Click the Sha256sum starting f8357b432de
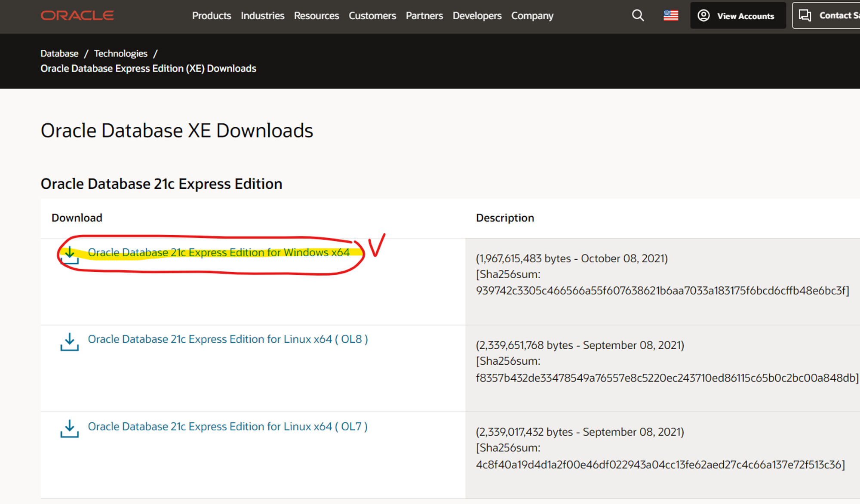860x504 pixels. (x=667, y=378)
